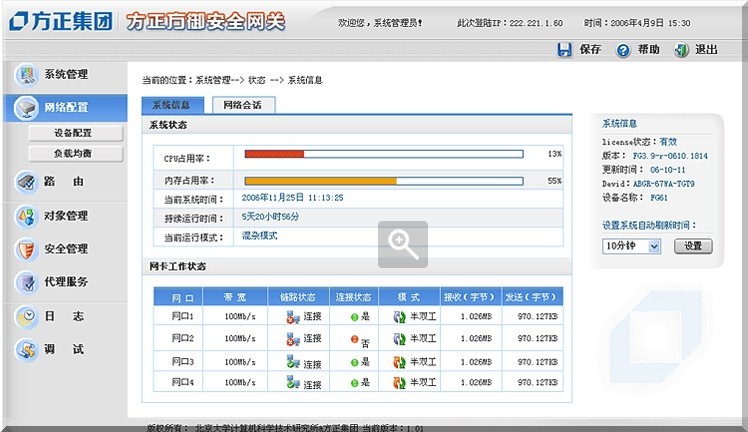Click the green connection dot for 网口1
This screenshot has width=748, height=432.
[354, 317]
